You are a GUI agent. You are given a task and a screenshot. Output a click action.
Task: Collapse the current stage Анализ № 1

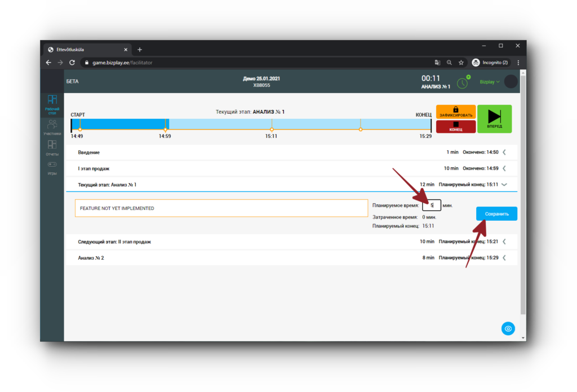click(504, 185)
